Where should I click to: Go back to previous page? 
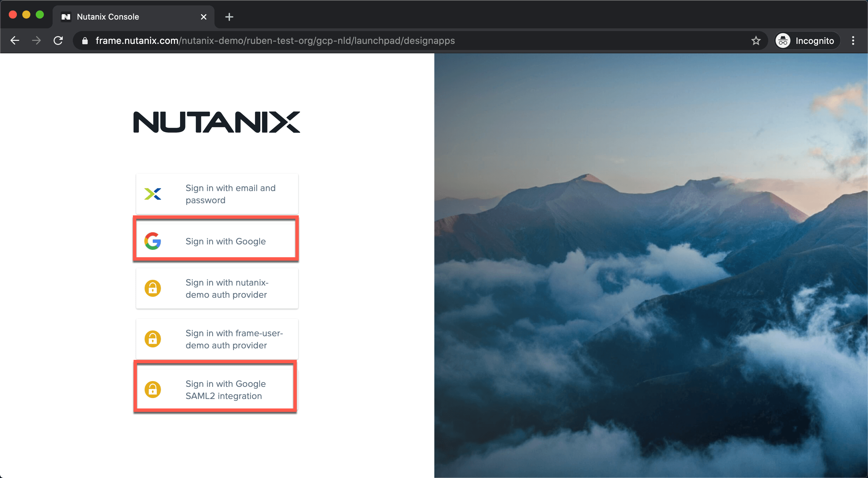point(15,41)
